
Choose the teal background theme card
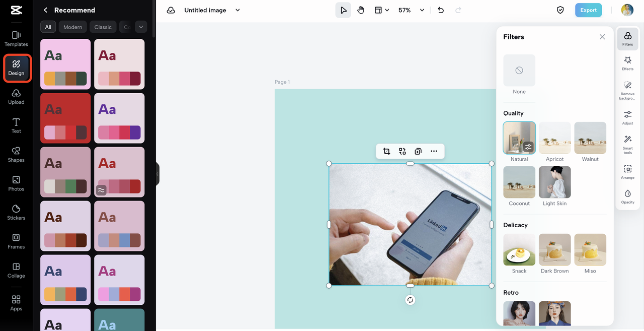[x=119, y=319]
